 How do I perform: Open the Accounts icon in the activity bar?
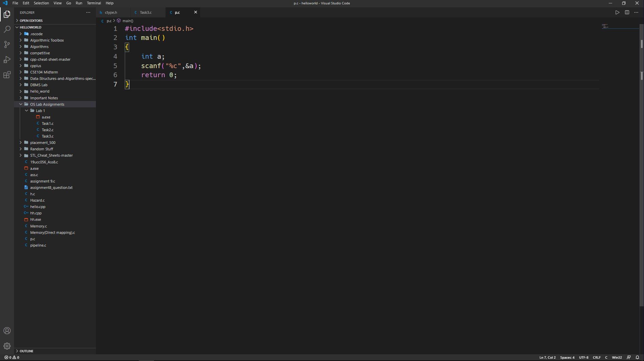[x=7, y=331]
